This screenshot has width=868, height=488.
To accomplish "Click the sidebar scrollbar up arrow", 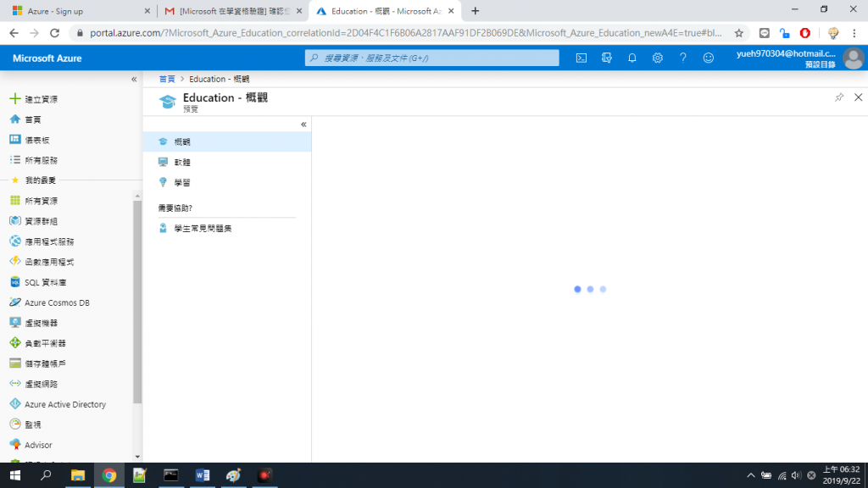I will click(x=137, y=196).
